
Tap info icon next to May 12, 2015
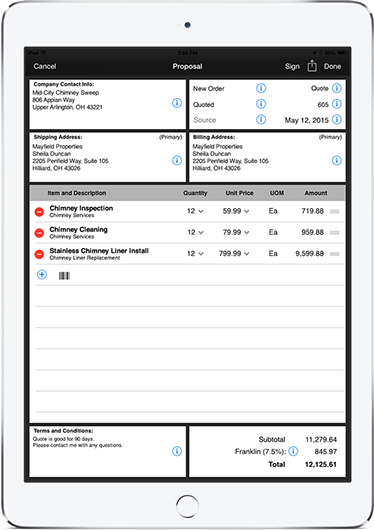coord(337,119)
